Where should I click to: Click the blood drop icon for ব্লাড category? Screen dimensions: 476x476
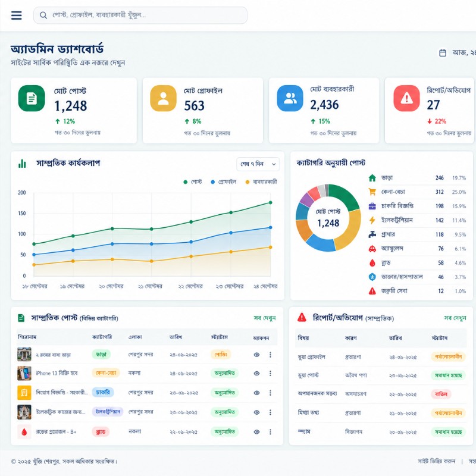(x=372, y=263)
